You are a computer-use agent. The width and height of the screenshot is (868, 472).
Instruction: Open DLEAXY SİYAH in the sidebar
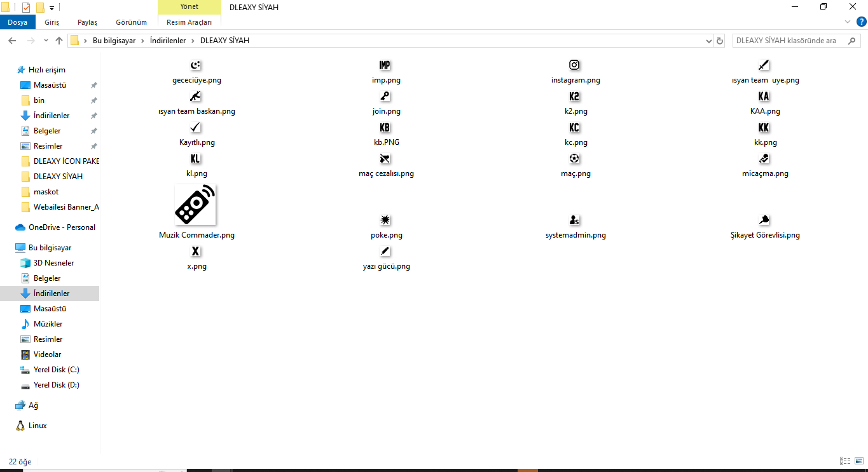[58, 177]
